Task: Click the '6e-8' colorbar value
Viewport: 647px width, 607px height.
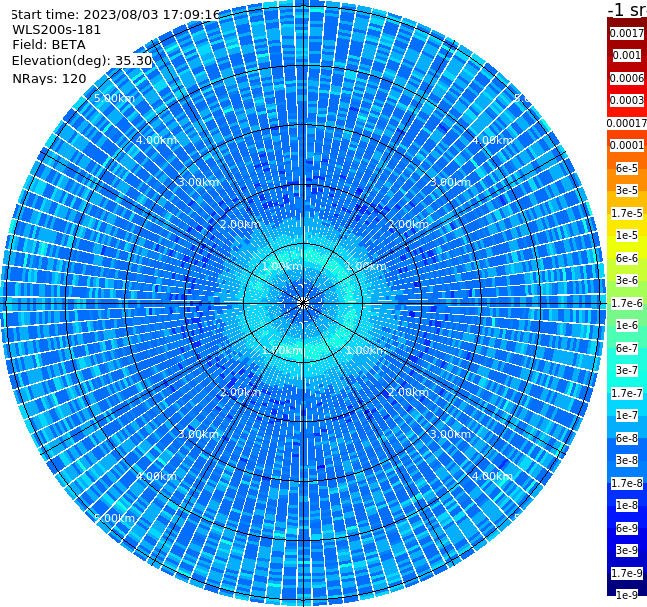Action: (627, 438)
